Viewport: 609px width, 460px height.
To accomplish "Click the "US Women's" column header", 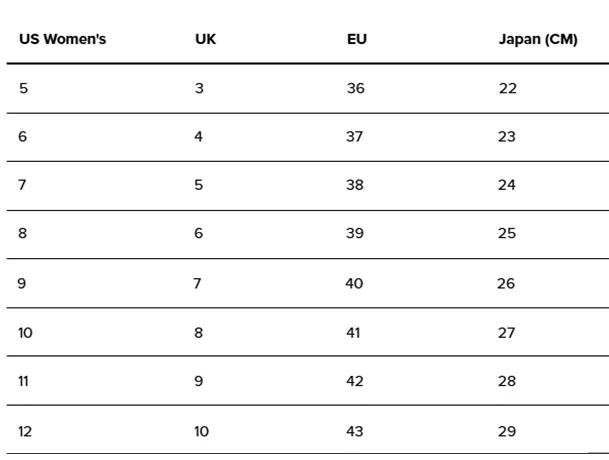I will [x=62, y=40].
